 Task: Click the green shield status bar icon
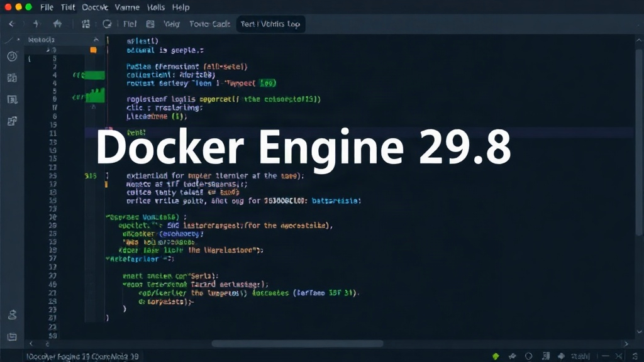(496, 356)
